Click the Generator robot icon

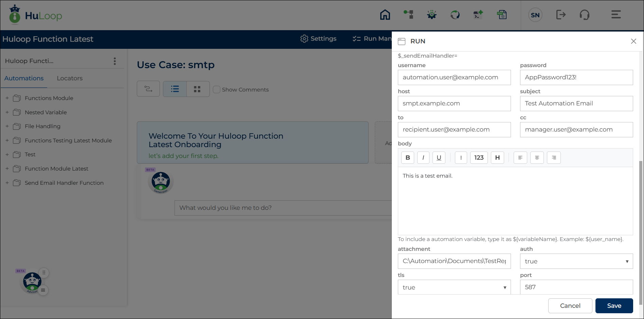pos(161,182)
